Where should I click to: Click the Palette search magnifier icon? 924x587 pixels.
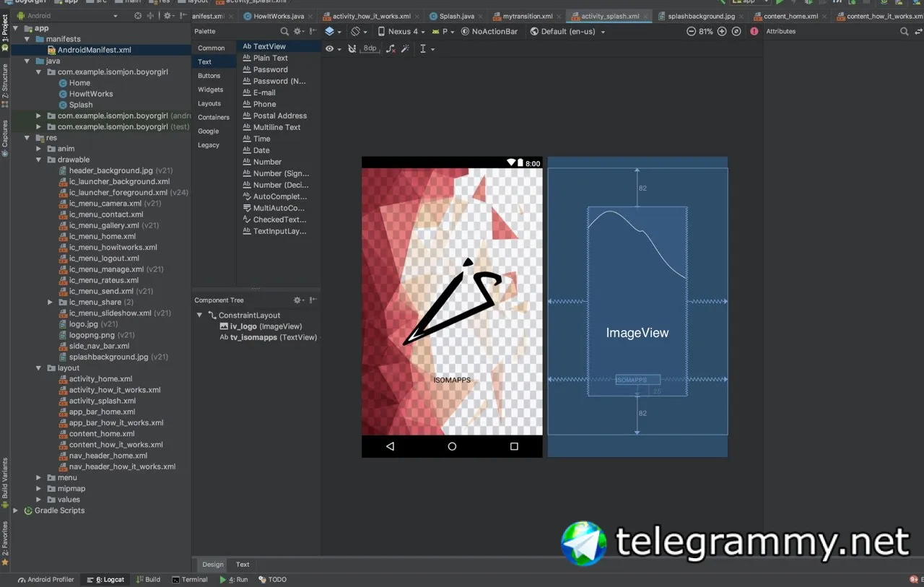pyautogui.click(x=284, y=32)
